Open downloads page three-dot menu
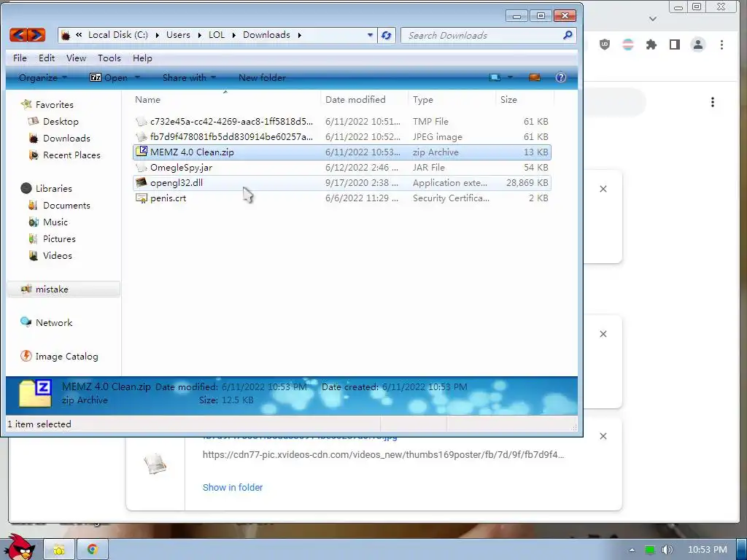The height and width of the screenshot is (560, 747). 713,102
